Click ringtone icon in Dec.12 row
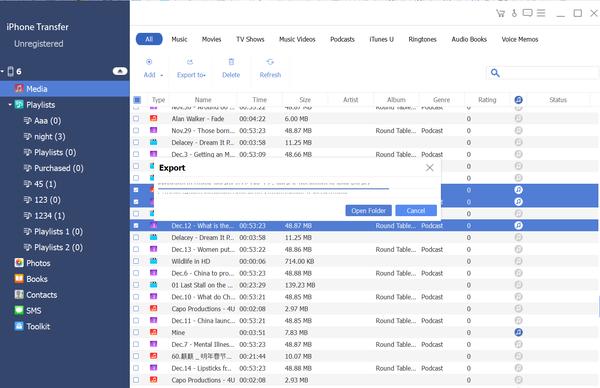The image size is (600, 388). click(518, 225)
